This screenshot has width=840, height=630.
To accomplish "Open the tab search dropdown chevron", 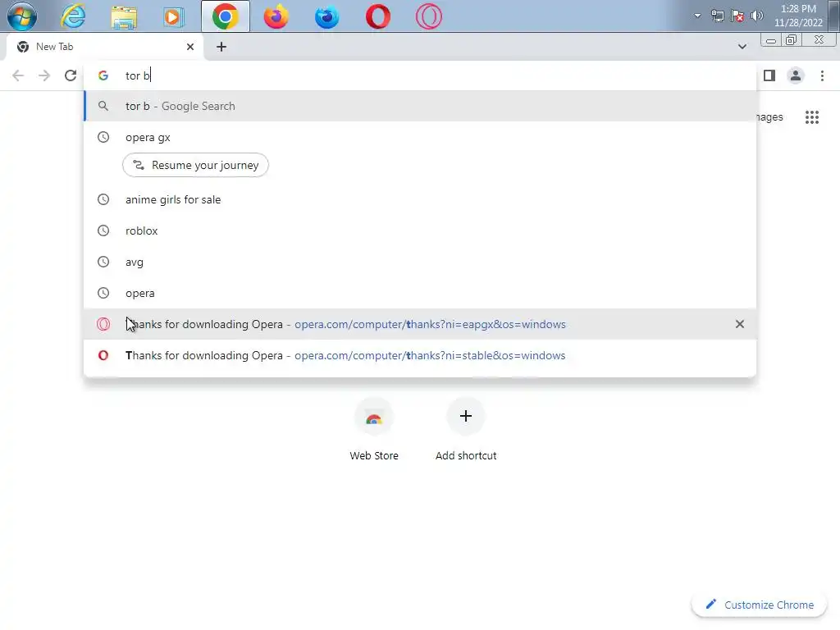I will 742,47.
